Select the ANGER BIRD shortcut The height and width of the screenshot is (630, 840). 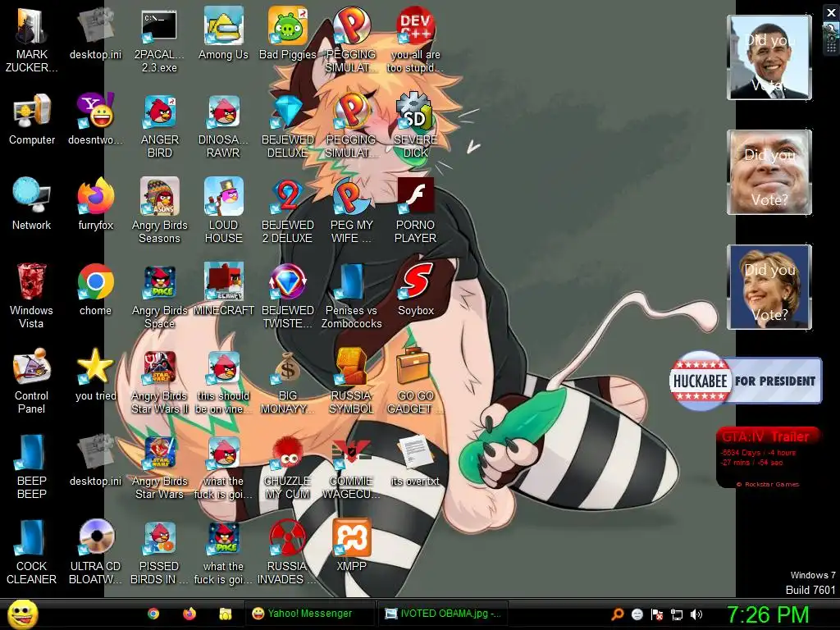click(x=159, y=126)
